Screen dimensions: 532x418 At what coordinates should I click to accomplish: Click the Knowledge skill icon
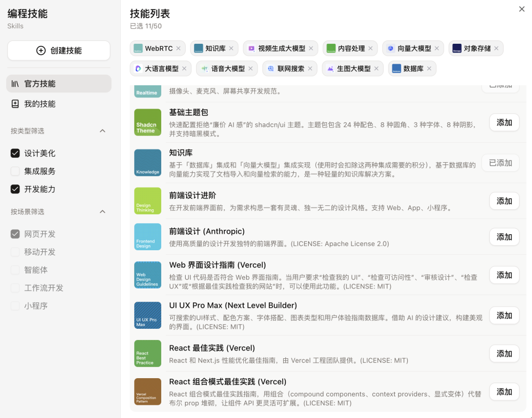tap(147, 163)
